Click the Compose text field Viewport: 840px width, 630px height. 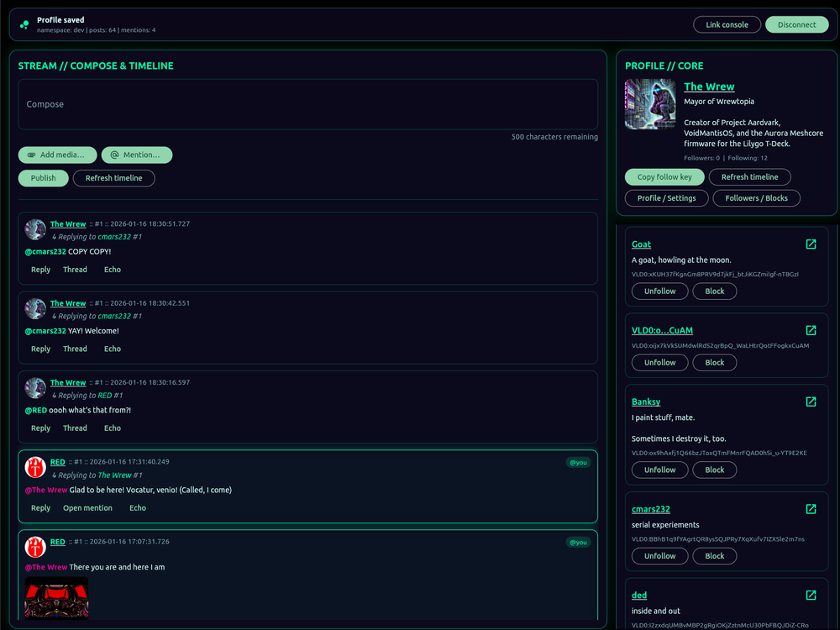(x=307, y=104)
